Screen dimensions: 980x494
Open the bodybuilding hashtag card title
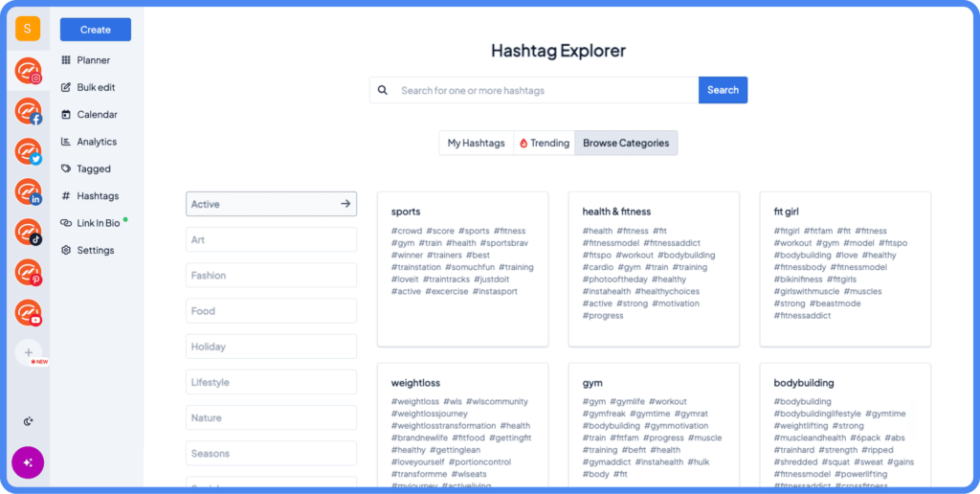[x=804, y=383]
